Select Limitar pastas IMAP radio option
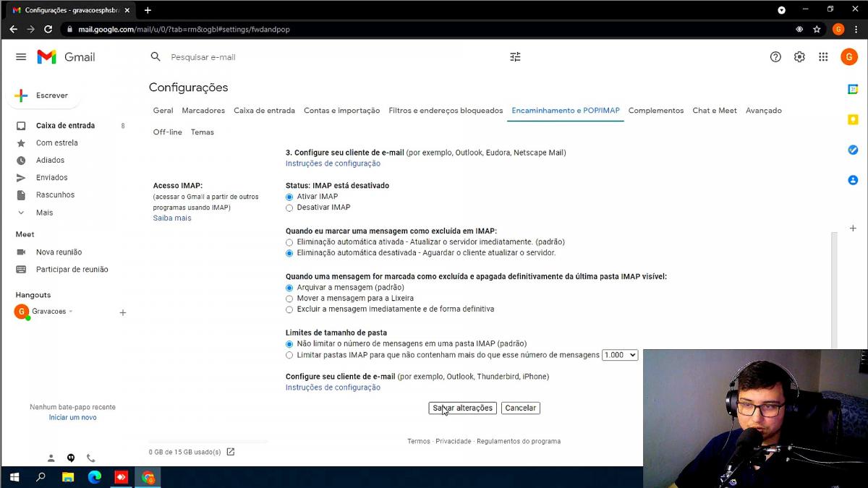This screenshot has height=488, width=868. [x=289, y=355]
